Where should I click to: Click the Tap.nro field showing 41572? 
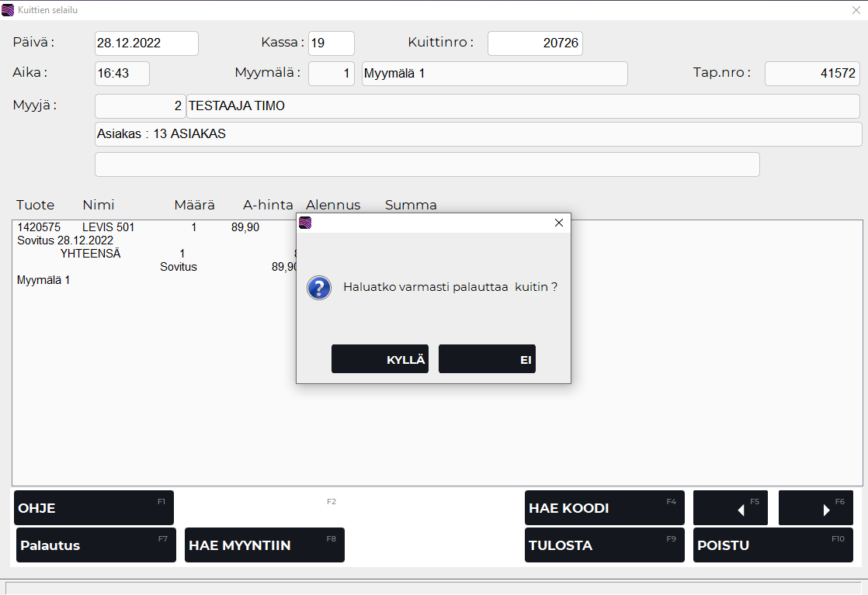pos(811,74)
